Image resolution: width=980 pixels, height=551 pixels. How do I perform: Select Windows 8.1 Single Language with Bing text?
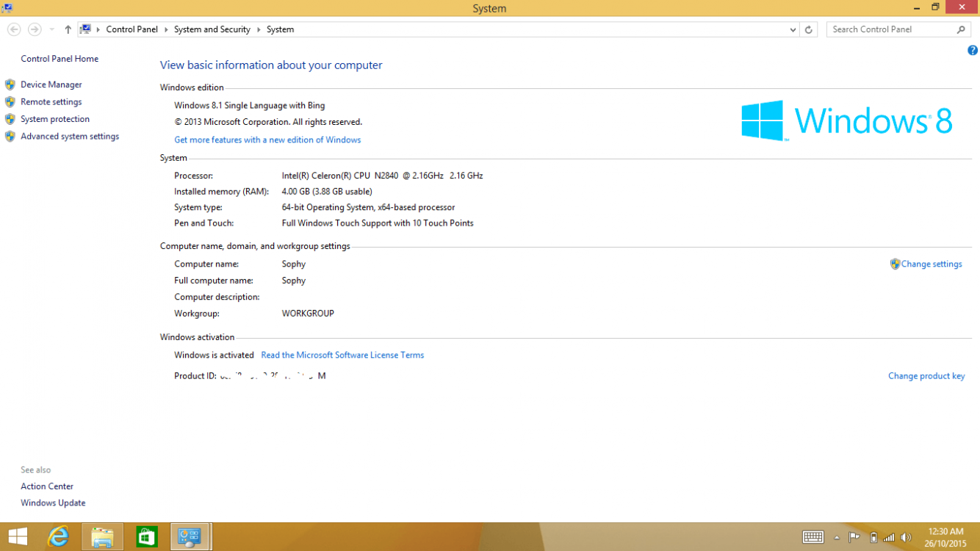249,106
